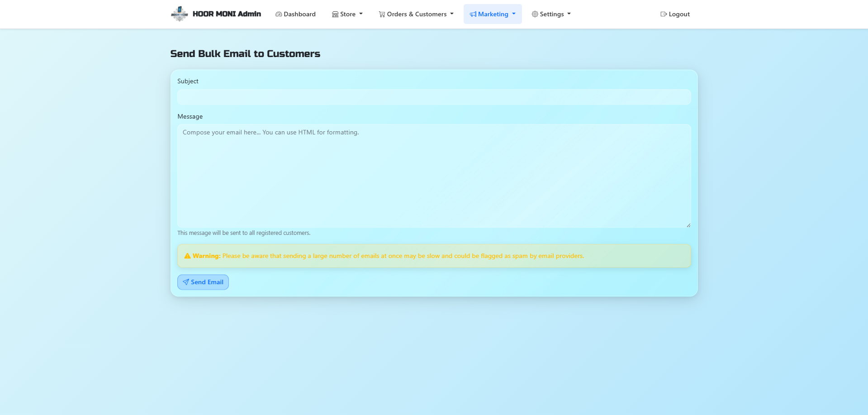Click the Message field label
This screenshot has height=415, width=868.
pyautogui.click(x=190, y=116)
